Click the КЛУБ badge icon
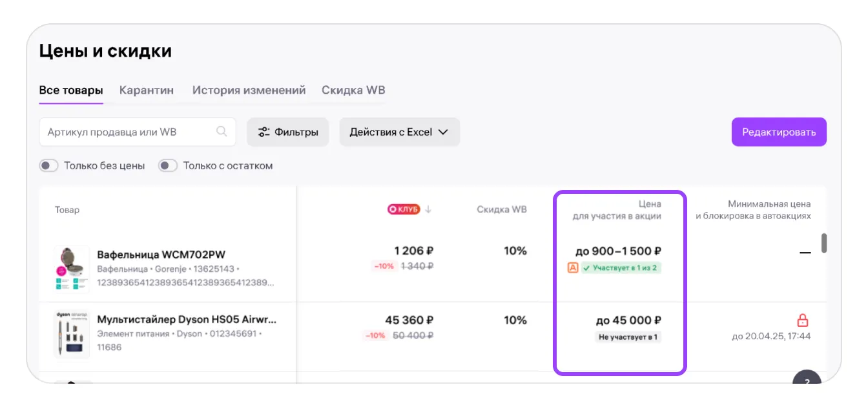 (x=404, y=209)
